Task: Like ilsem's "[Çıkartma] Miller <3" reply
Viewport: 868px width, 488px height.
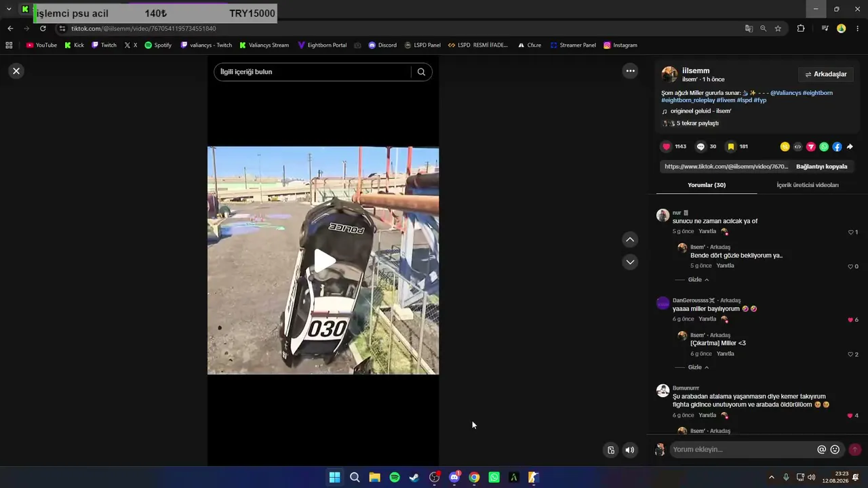Action: coord(850,354)
